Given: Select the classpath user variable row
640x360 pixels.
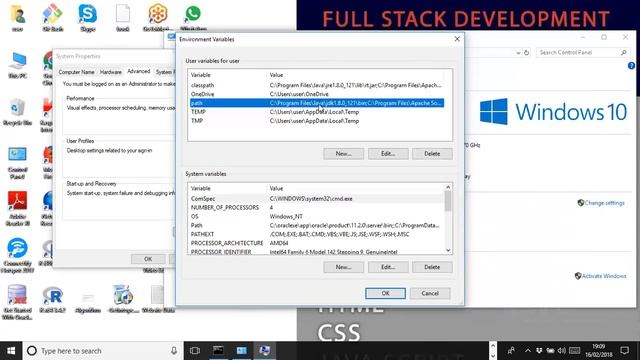Looking at the screenshot, I should [x=317, y=85].
